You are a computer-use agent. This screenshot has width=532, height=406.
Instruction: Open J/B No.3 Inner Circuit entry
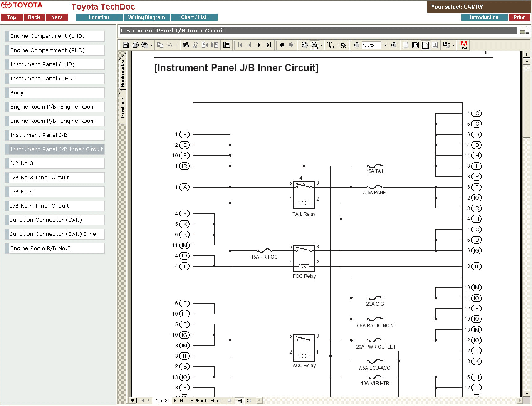coord(54,178)
